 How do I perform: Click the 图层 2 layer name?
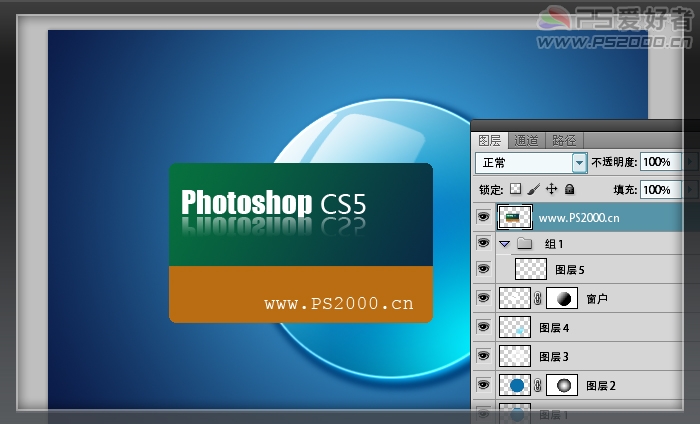(601, 386)
